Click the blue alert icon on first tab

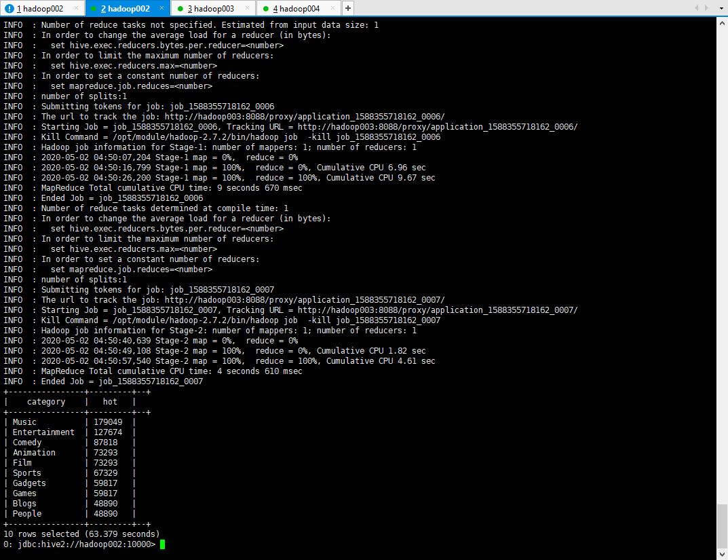pos(9,8)
